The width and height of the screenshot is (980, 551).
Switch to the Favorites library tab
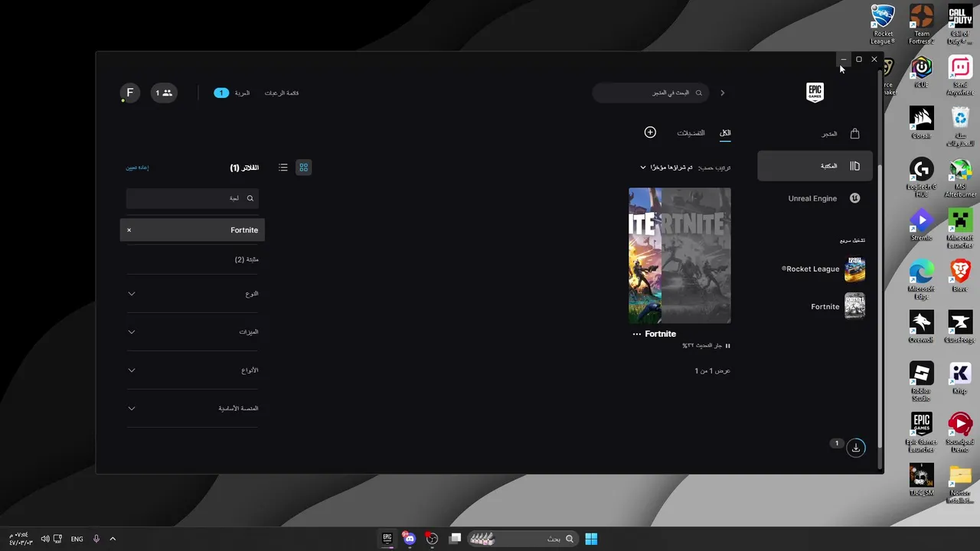[x=691, y=133]
